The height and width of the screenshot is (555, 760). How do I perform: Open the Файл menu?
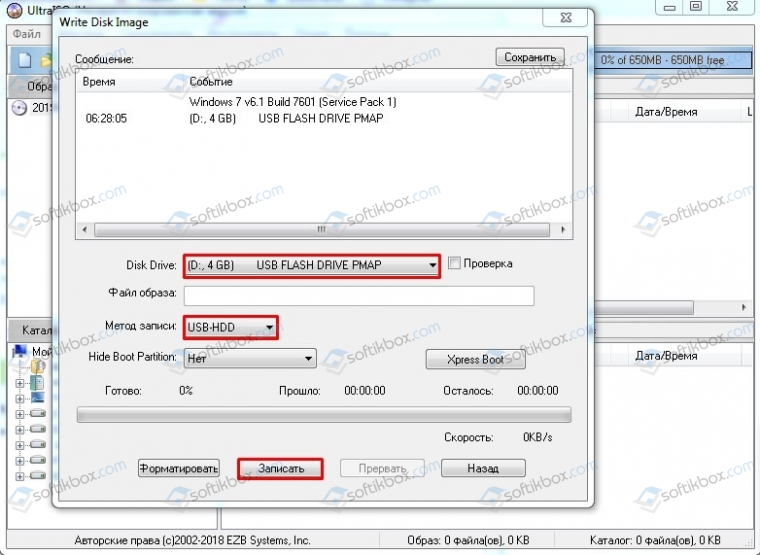click(27, 34)
